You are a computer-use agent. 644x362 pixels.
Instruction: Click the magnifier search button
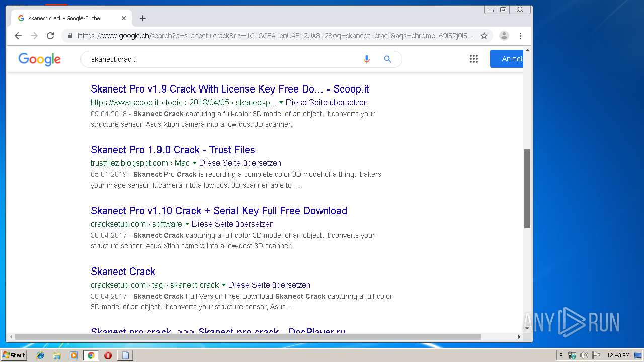387,59
